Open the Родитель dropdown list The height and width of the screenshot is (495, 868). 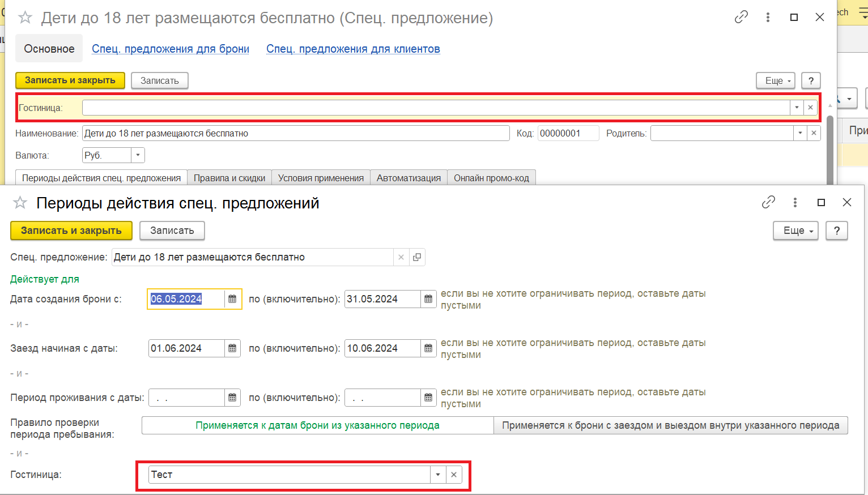pyautogui.click(x=800, y=133)
